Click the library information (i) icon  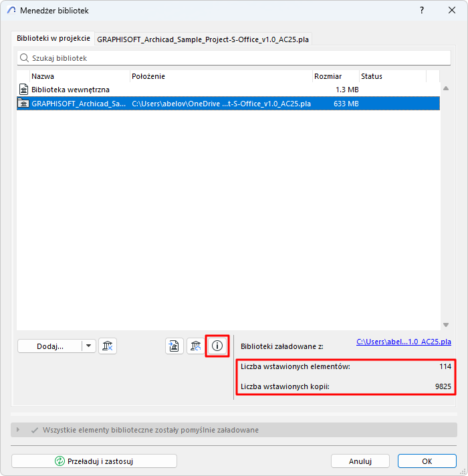point(217,346)
